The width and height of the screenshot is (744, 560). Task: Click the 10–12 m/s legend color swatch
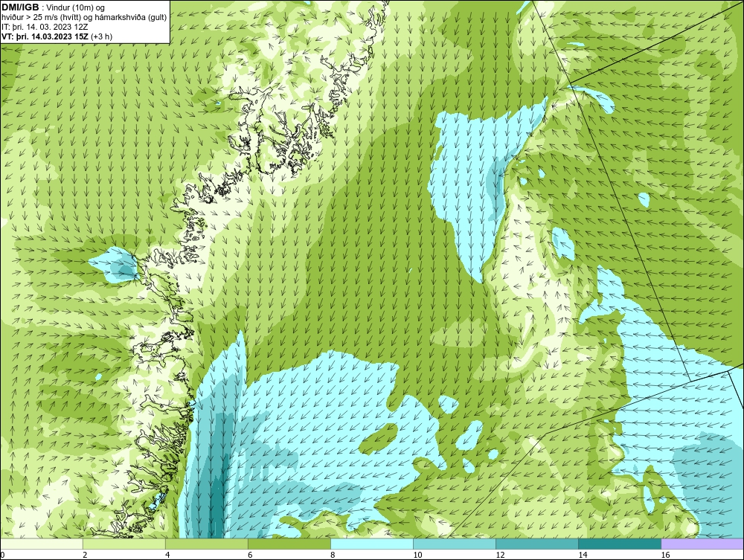coord(455,544)
